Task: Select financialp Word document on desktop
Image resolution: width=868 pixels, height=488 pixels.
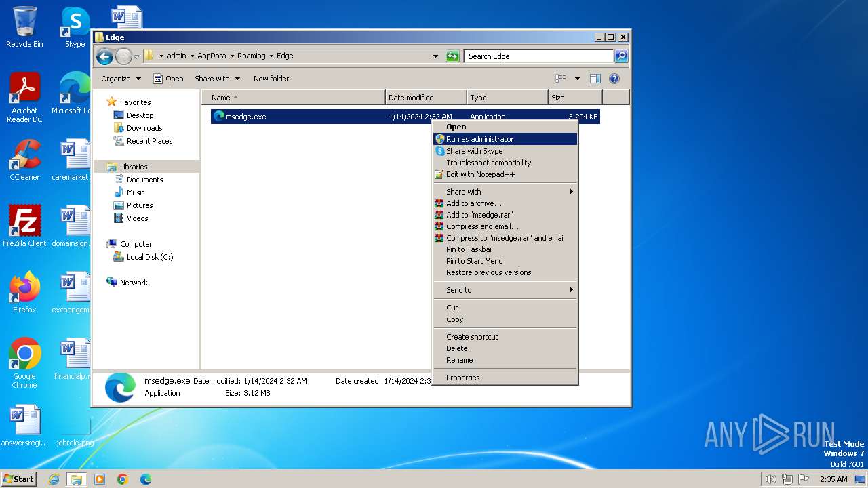Action: click(73, 359)
